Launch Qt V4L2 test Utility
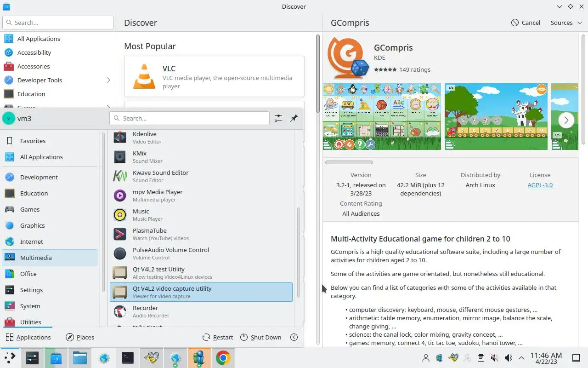The height and width of the screenshot is (368, 588). pos(201,273)
